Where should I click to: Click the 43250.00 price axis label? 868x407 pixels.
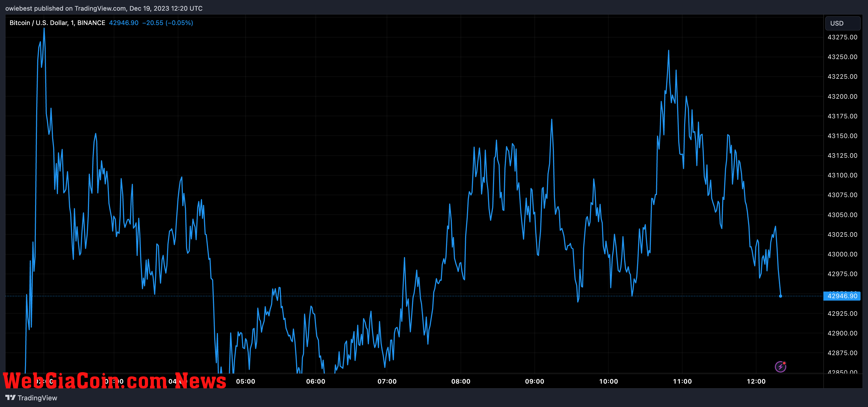842,57
